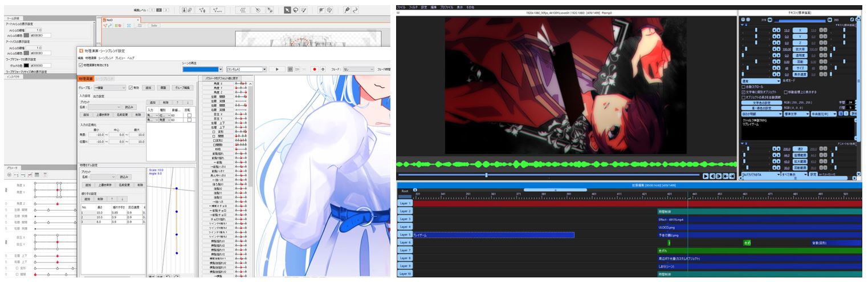Click the gear settings icon beside record button
Image resolution: width=868 pixels, height=282 pixels.
click(x=323, y=69)
